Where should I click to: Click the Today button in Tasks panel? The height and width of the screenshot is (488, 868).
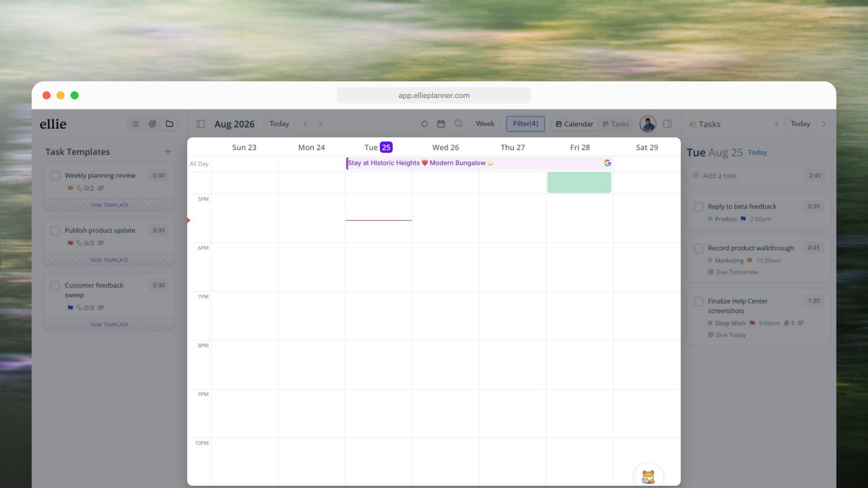click(x=800, y=124)
